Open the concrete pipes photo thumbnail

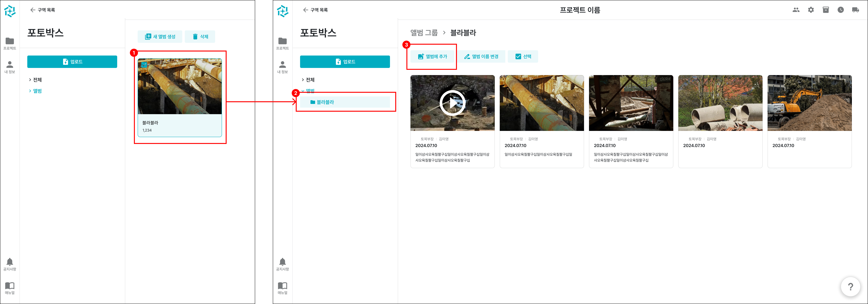pos(720,103)
